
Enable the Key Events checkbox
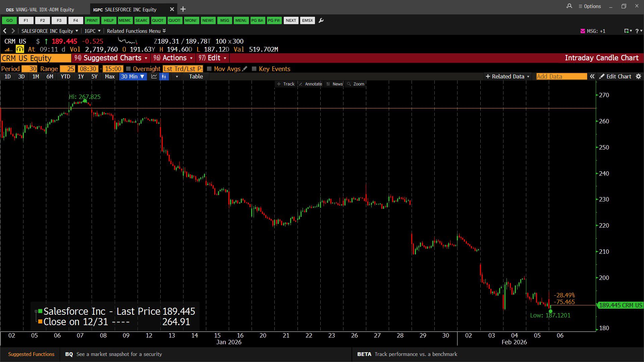[254, 69]
